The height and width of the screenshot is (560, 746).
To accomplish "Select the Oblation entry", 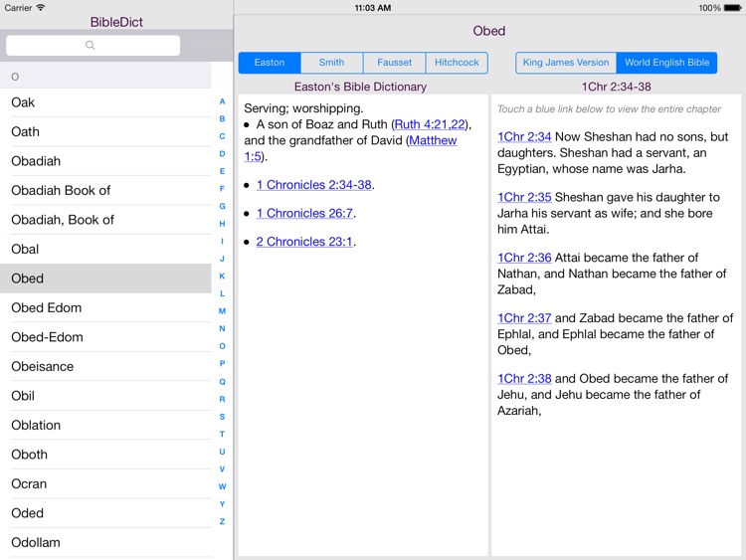I will click(x=105, y=426).
